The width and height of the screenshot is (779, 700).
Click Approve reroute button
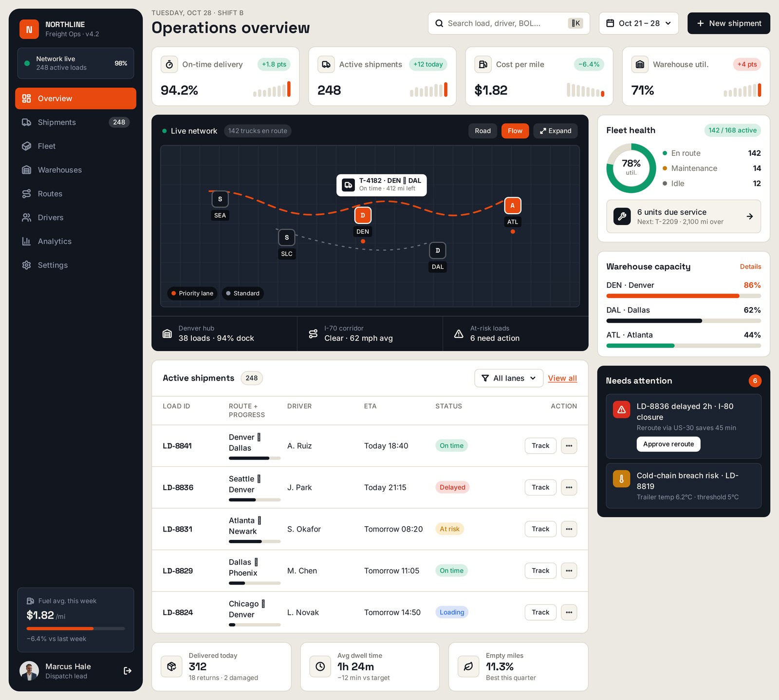[x=668, y=444]
